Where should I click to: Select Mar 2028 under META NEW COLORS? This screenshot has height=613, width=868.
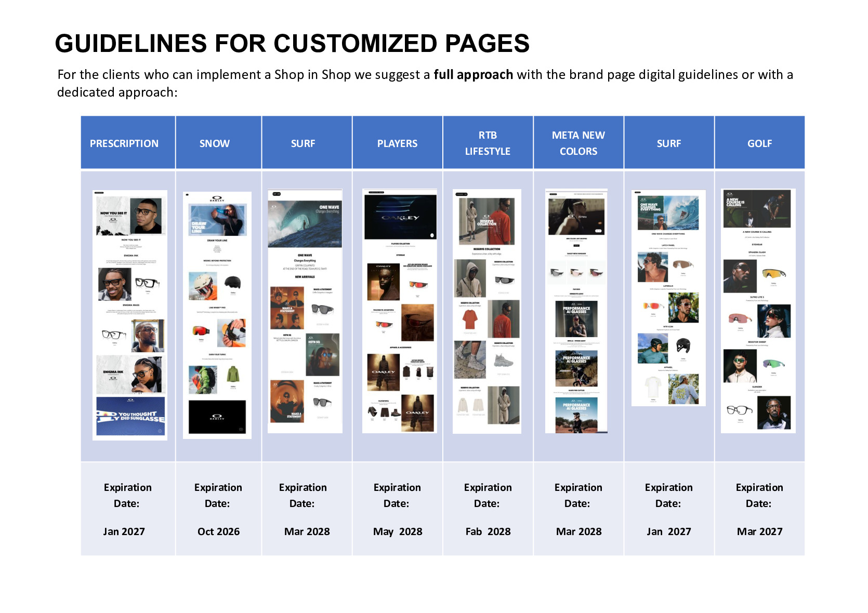point(579,531)
